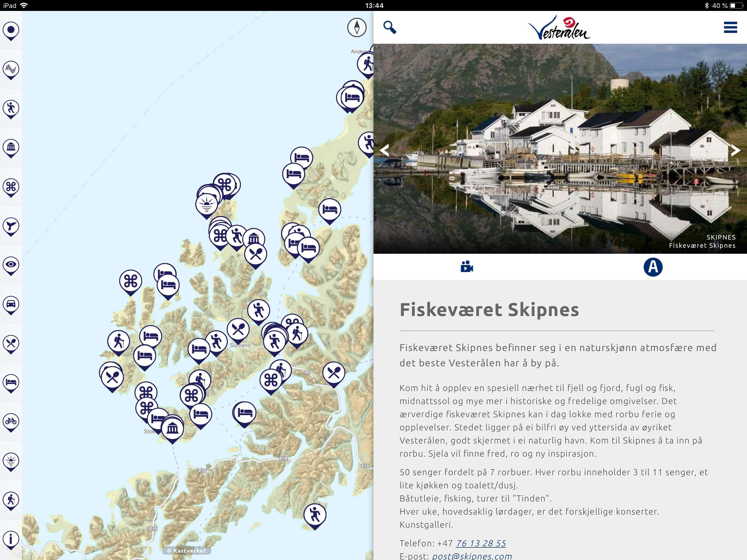
Task: Toggle the northern lights filter in sidebar
Action: click(x=11, y=70)
